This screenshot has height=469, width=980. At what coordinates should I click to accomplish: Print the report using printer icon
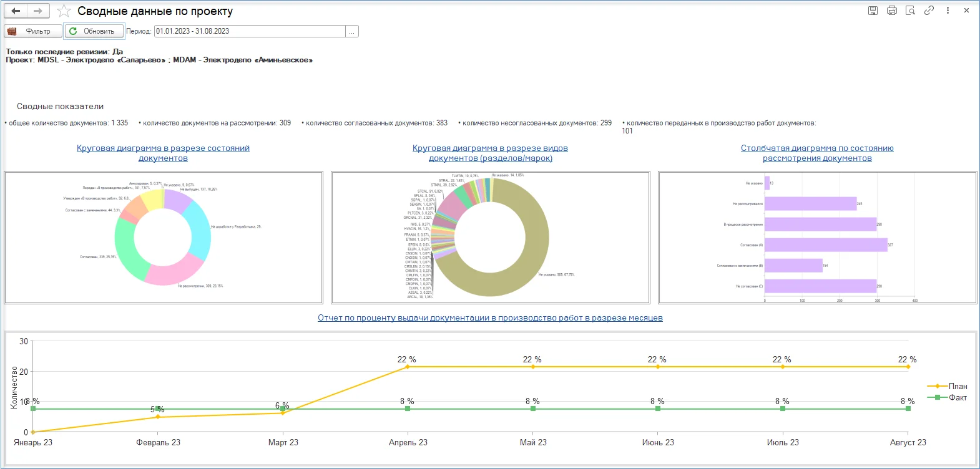pyautogui.click(x=891, y=11)
